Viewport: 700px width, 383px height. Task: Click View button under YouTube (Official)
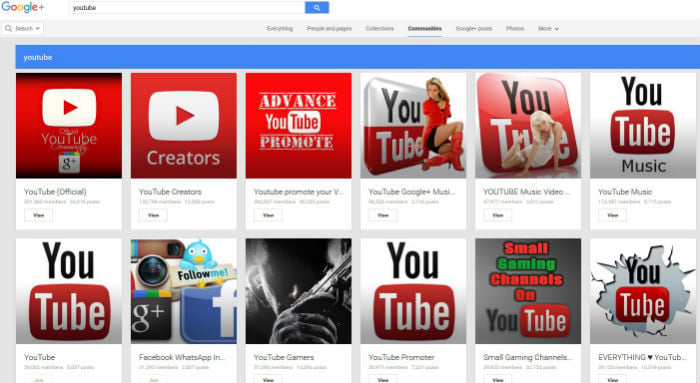[x=38, y=215]
